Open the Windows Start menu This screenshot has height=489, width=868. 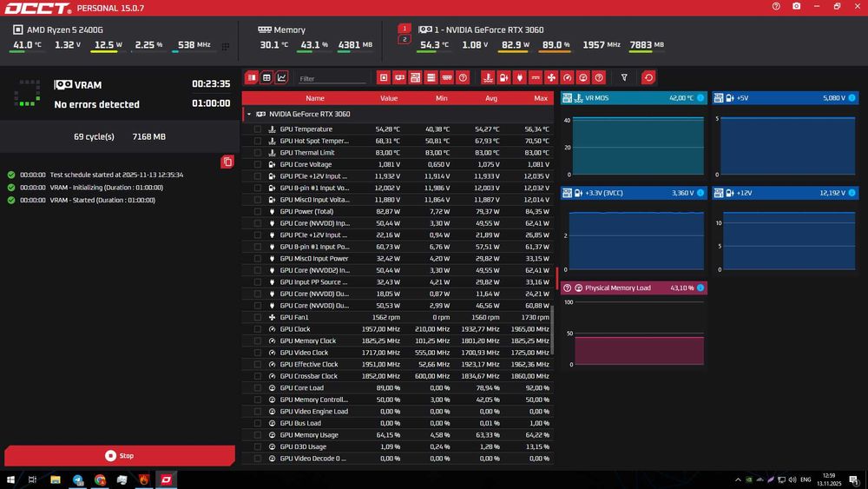coord(10,479)
